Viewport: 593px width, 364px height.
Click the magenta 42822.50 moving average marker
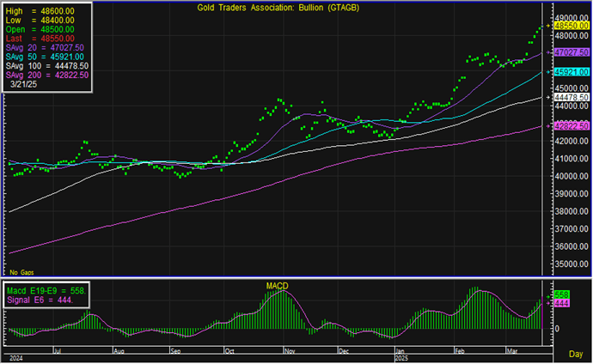[572, 125]
